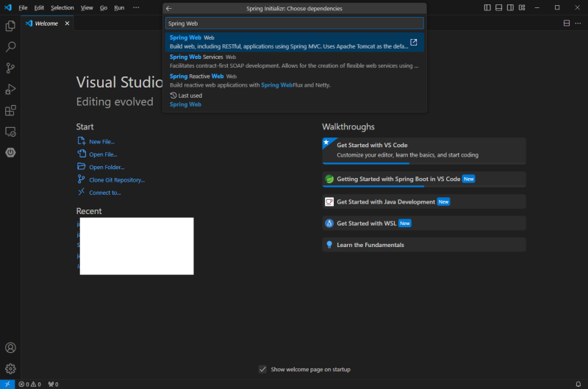Open the Go menu
The image size is (588, 389).
[x=104, y=7]
